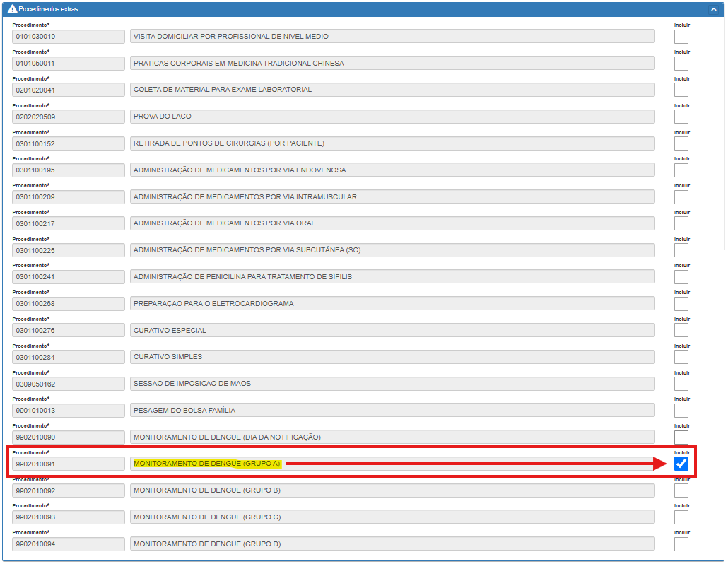Uncheck Incluir for Monitoramento de Dengue (Grupo A)
This screenshot has height=564, width=728.
tap(681, 464)
